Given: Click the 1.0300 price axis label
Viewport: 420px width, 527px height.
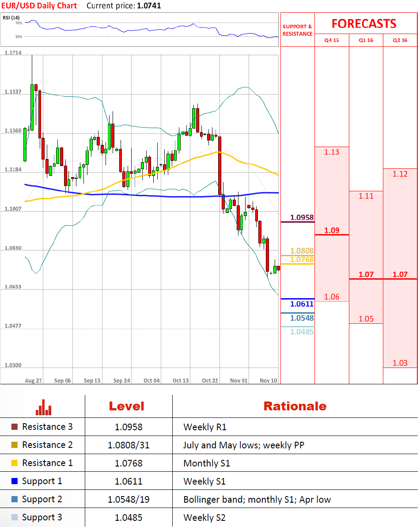Looking at the screenshot, I should (x=13, y=365).
